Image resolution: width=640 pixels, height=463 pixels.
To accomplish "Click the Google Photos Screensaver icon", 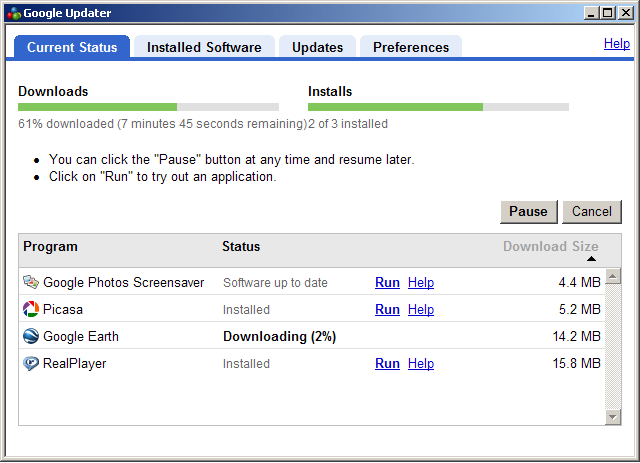I will point(31,282).
